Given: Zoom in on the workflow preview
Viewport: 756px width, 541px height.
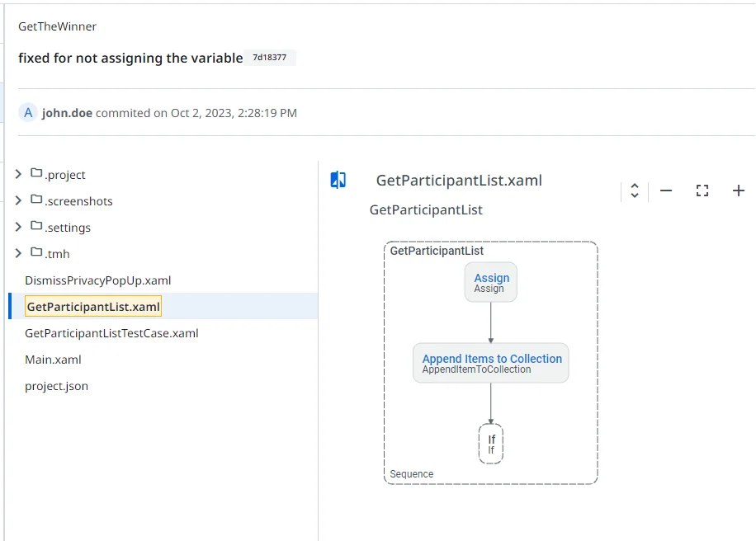Looking at the screenshot, I should (739, 191).
